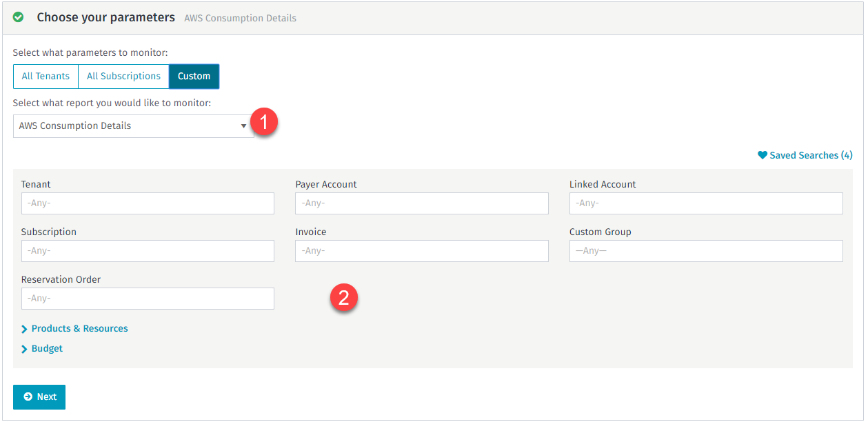868x422 pixels.
Task: Click the green checkmark status icon
Action: [19, 17]
